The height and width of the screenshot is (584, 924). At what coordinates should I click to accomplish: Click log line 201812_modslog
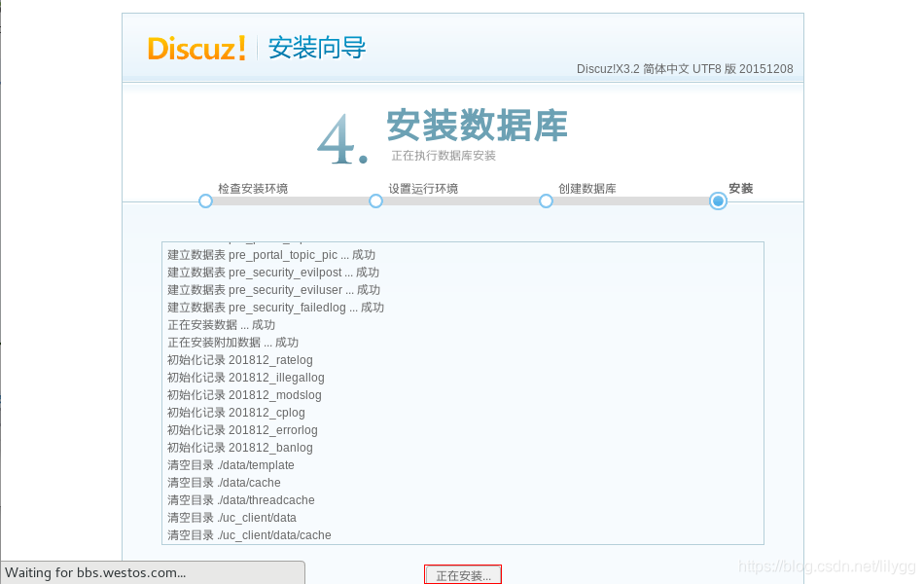(244, 395)
